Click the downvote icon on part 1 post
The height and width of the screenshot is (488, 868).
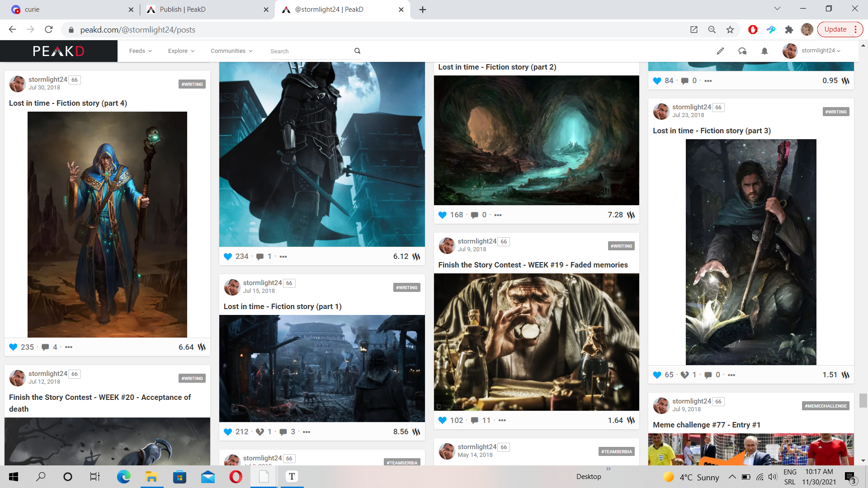tap(260, 432)
